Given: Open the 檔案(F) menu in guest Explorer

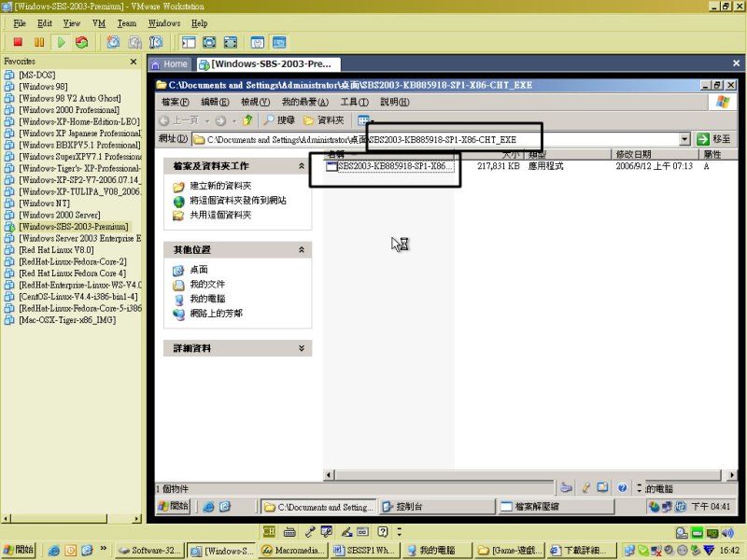Looking at the screenshot, I should click(176, 102).
